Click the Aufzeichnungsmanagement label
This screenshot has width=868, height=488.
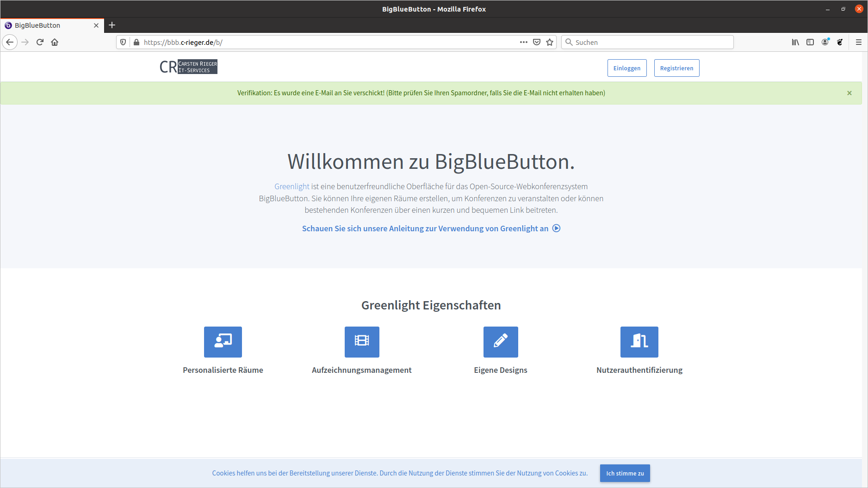click(362, 370)
